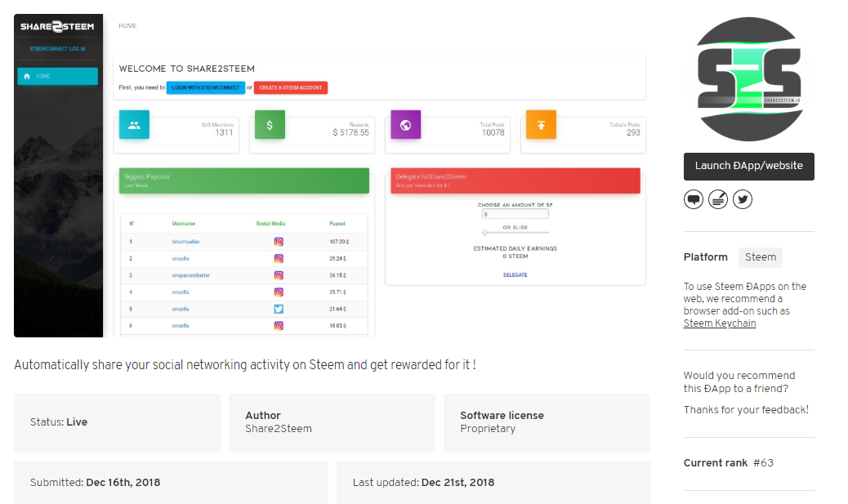
Task: Click username onepercentbetter
Action: [191, 275]
